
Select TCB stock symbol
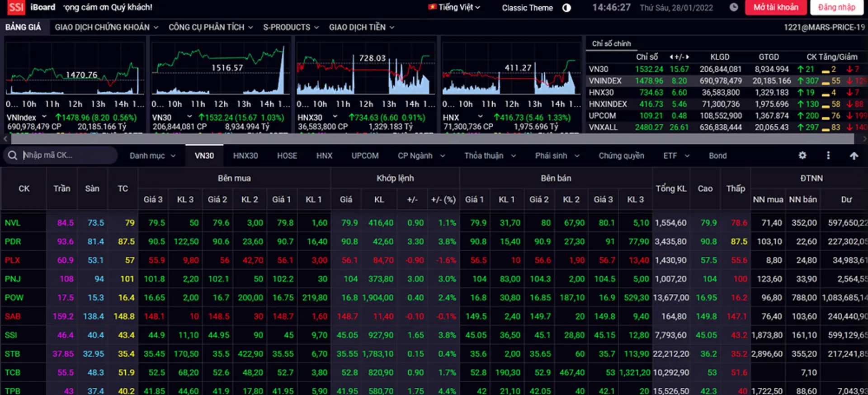(x=13, y=373)
